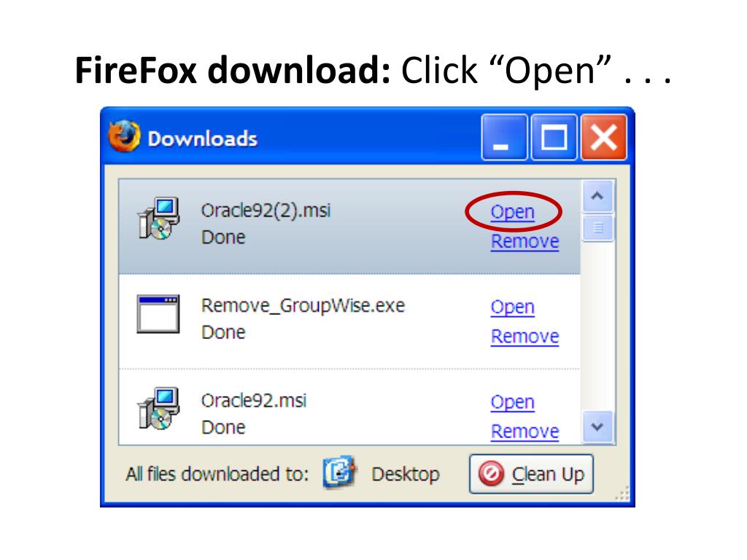Select the Oracle92(2).msi file name row

[x=349, y=226]
